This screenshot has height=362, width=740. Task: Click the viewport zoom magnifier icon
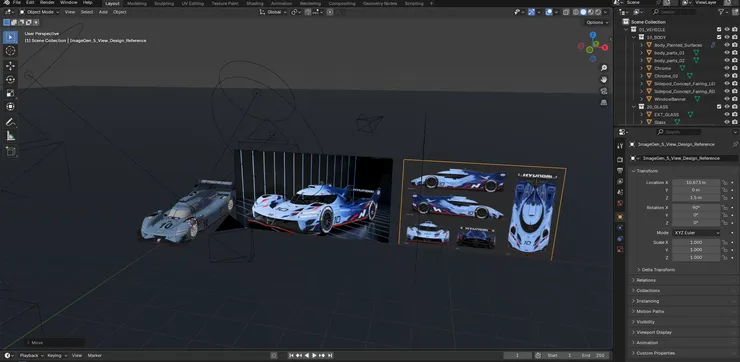click(604, 68)
